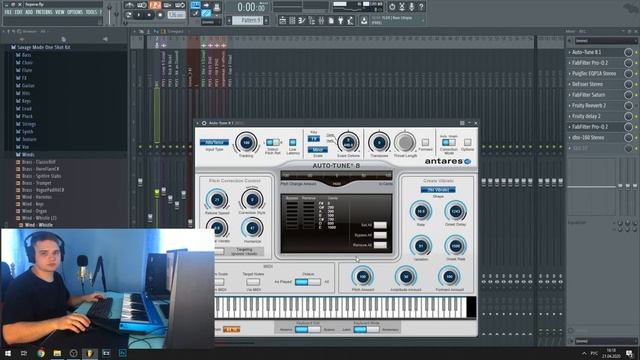
Task: Click the Bypass All button
Action: 380,235
